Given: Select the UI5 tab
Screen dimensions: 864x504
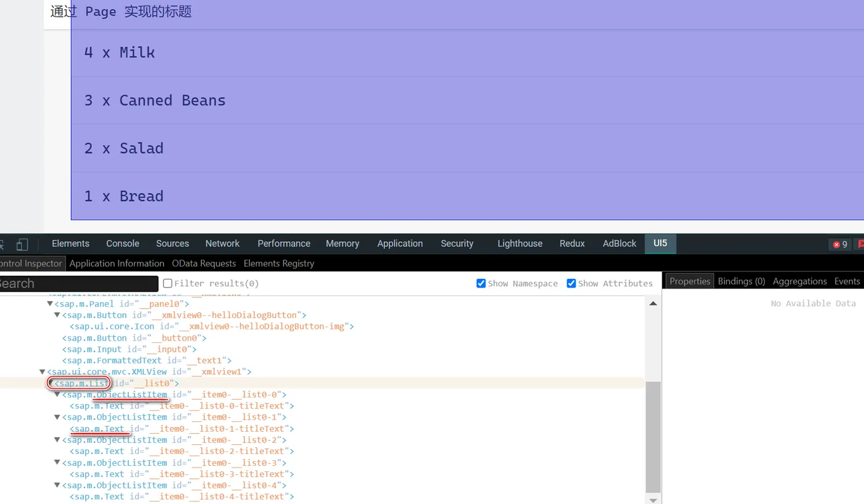Looking at the screenshot, I should [x=660, y=244].
